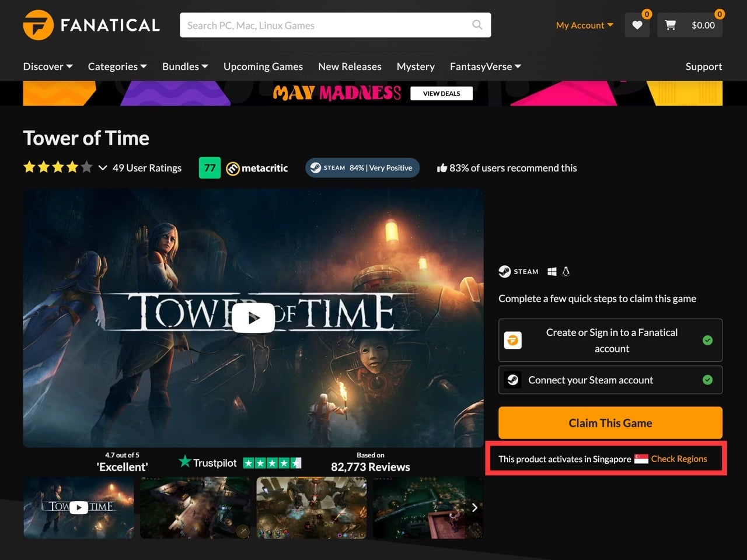Click the Metacritic logo
747x560 pixels.
257,168
